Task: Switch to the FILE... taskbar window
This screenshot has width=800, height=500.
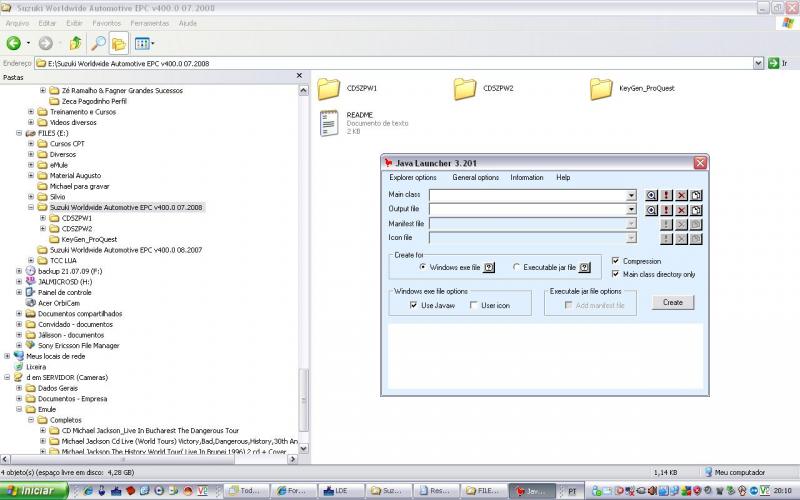Action: point(484,491)
